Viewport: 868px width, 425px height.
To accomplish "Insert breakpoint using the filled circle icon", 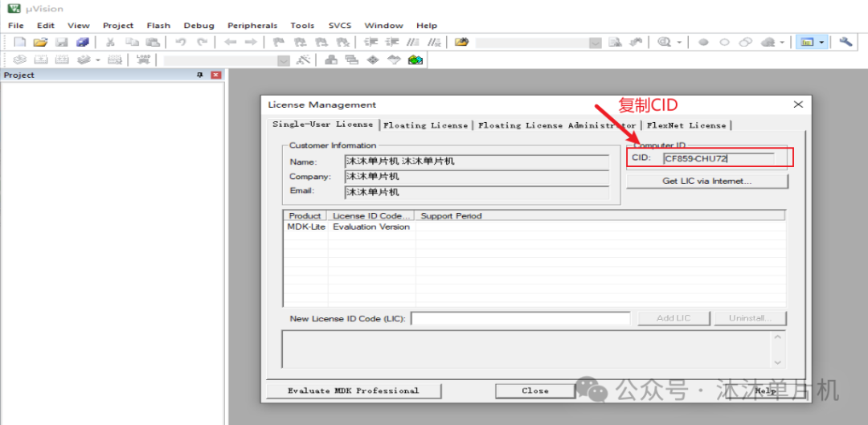I will [x=703, y=42].
